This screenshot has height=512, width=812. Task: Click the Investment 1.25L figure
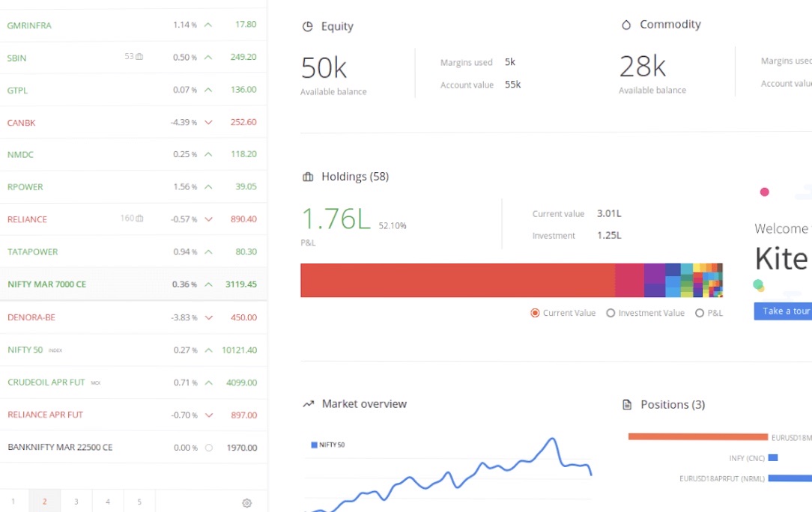(x=609, y=235)
